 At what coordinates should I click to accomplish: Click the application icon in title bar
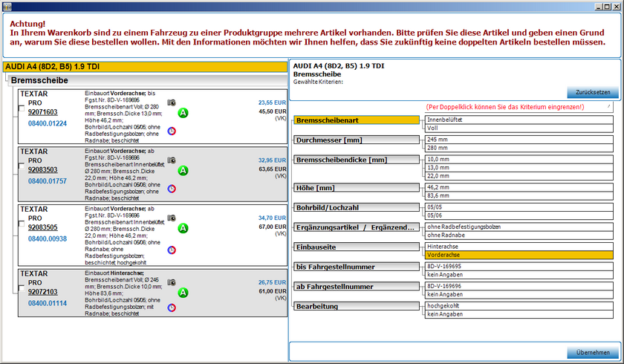(x=7, y=7)
